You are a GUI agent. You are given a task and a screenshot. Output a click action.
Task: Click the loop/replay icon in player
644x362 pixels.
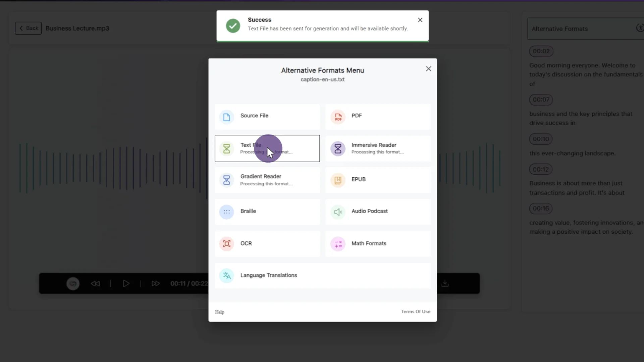click(73, 284)
